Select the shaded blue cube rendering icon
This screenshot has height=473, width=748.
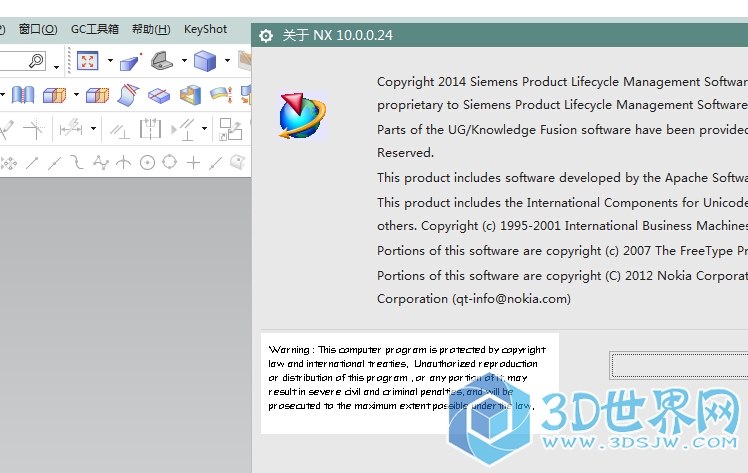coord(205,61)
